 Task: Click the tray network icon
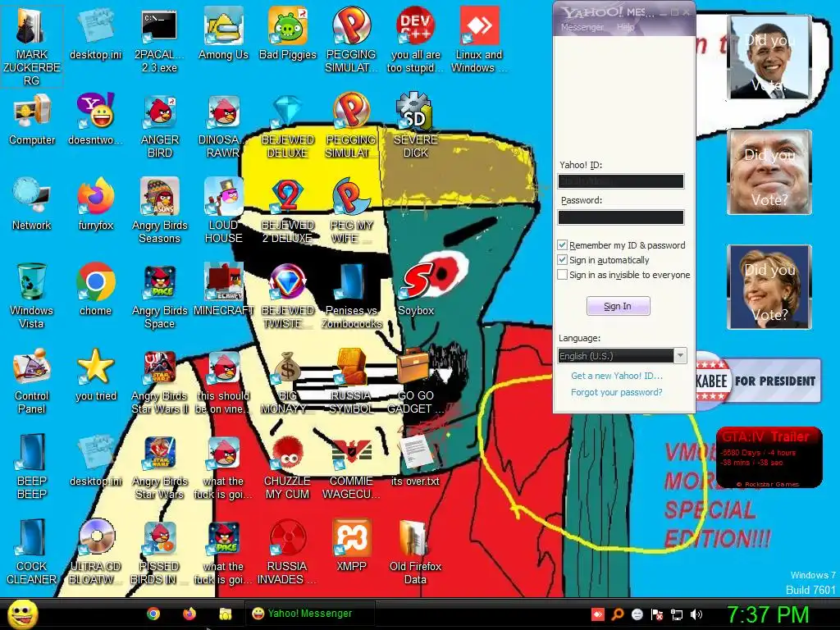(x=677, y=614)
